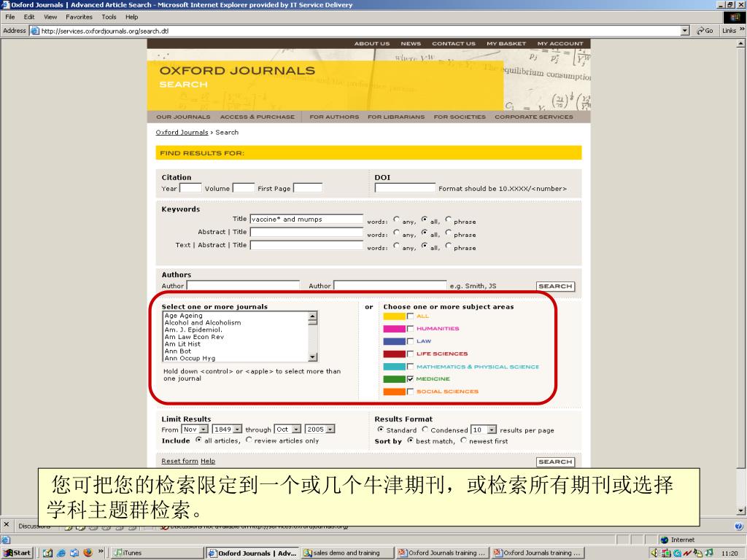Open the Favorites menu
Viewport: 747px width, 560px height.
click(79, 17)
